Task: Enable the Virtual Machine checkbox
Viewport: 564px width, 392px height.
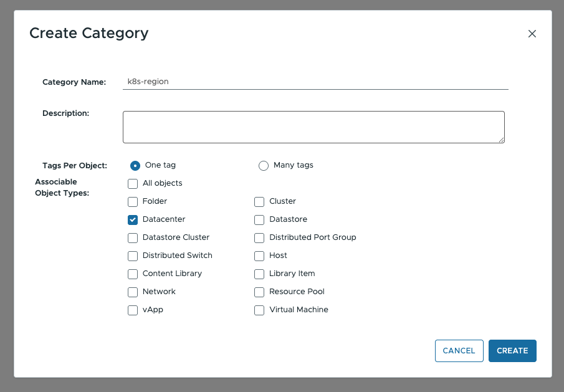Action: click(x=259, y=310)
